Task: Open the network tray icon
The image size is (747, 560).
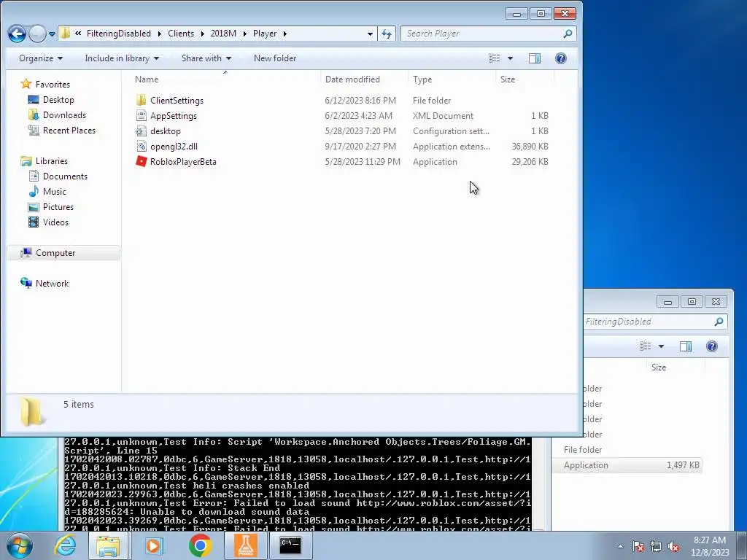Action: pyautogui.click(x=656, y=546)
